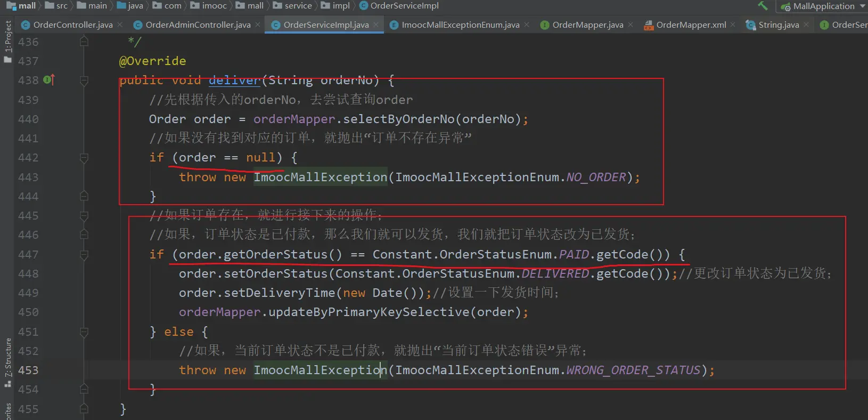Switch to the ImoocMallExceptionEnum.java tab

click(x=460, y=25)
